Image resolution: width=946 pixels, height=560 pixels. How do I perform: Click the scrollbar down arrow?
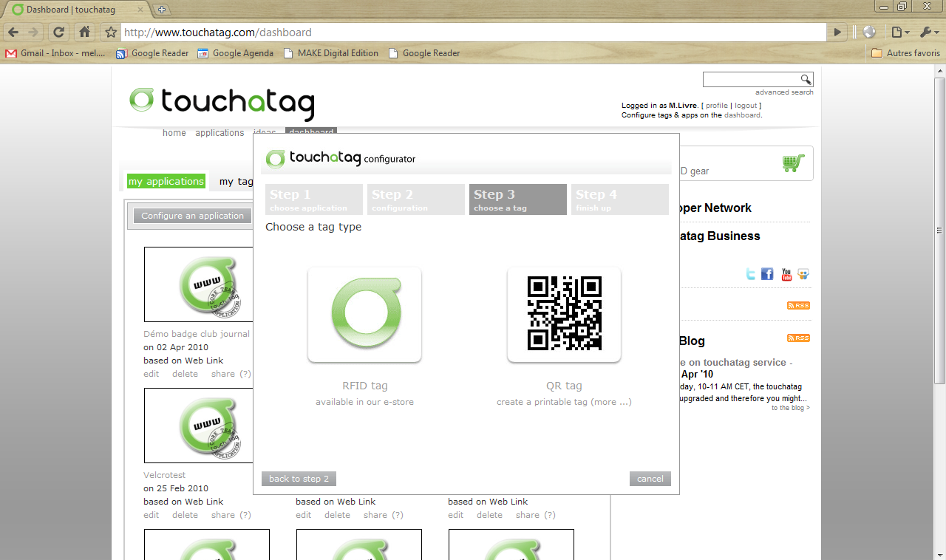(x=939, y=553)
